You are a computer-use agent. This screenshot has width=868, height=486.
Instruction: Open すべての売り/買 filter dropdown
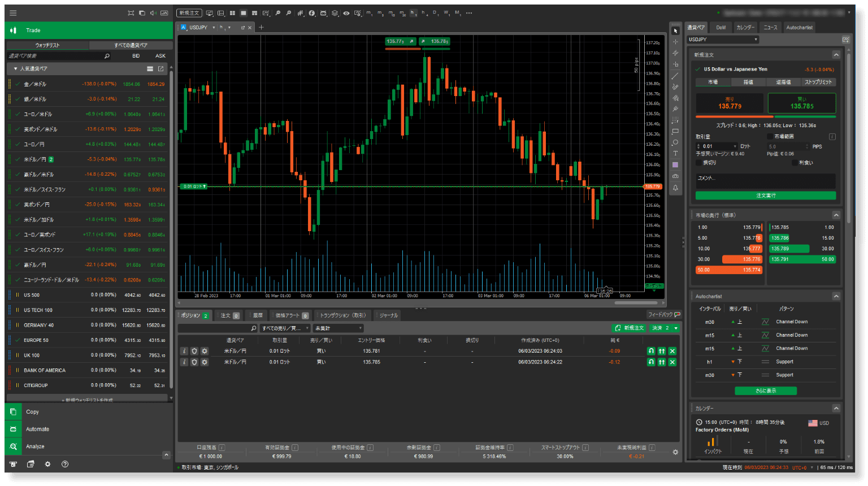tap(285, 328)
